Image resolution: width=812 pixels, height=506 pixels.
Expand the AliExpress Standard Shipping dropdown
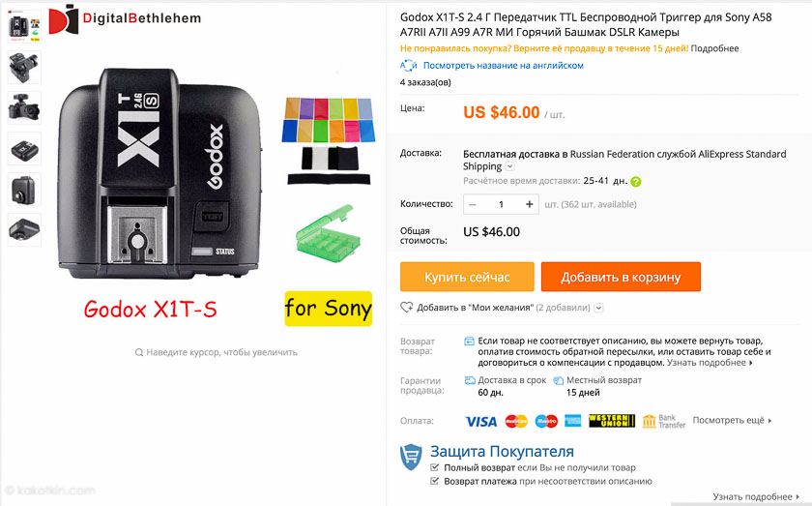pyautogui.click(x=509, y=166)
